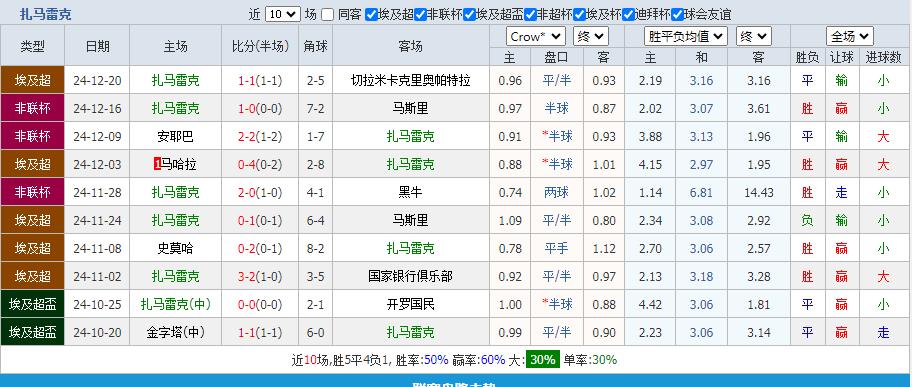This screenshot has height=387, width=912.
Task: Open score 0-4(0-2) match details
Action: pos(260,164)
